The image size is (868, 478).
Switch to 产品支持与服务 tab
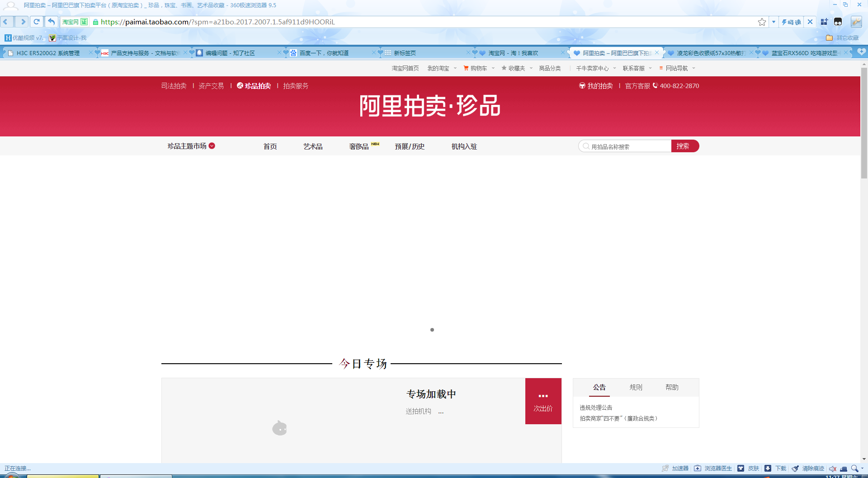pos(145,53)
